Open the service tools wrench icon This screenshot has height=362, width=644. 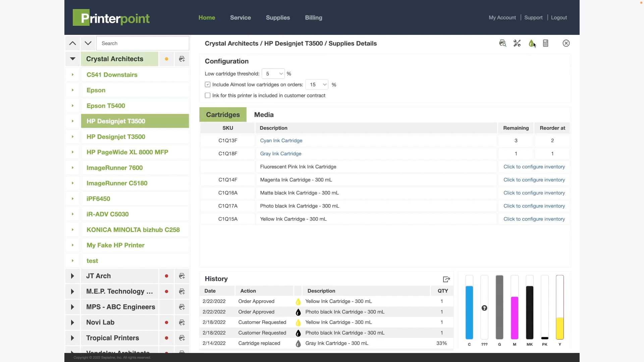tap(517, 43)
